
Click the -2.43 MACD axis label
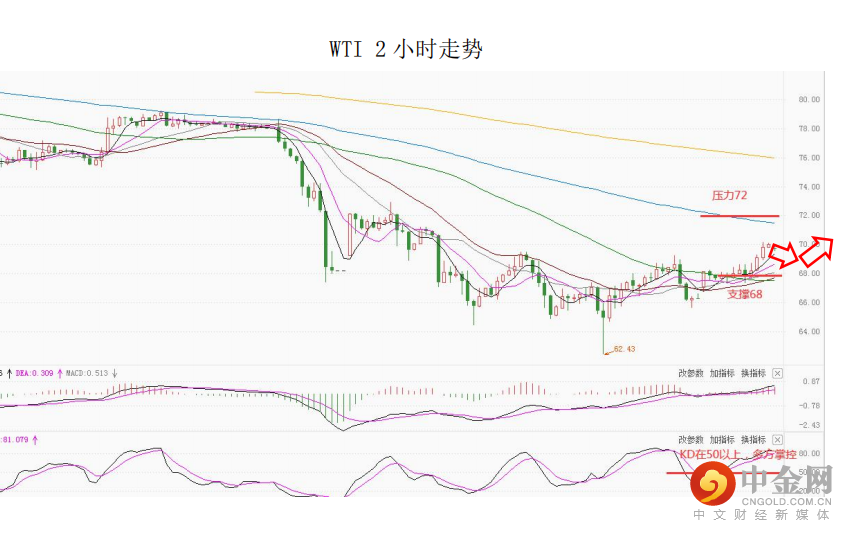pos(810,426)
